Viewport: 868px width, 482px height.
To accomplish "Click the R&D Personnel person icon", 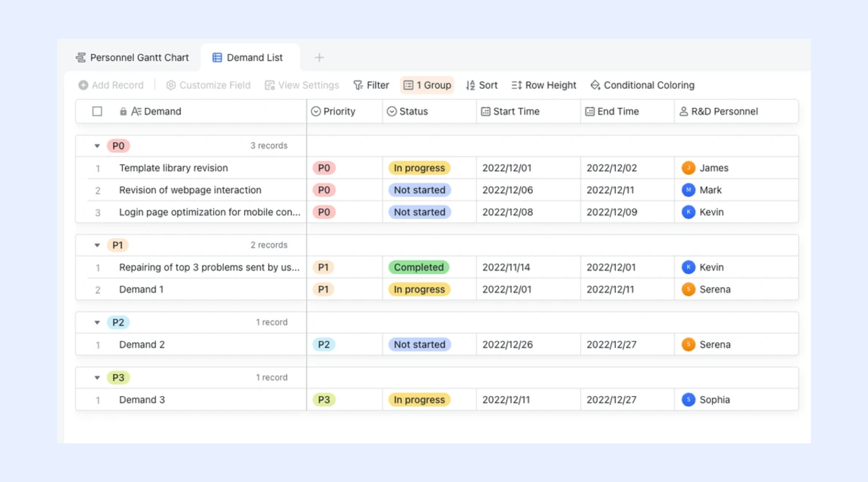I will [684, 111].
